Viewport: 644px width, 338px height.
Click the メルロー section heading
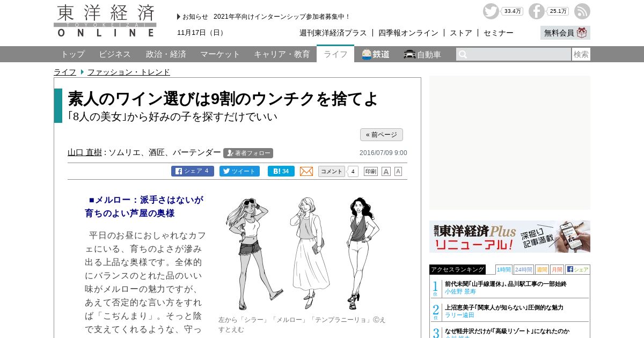[x=144, y=207]
